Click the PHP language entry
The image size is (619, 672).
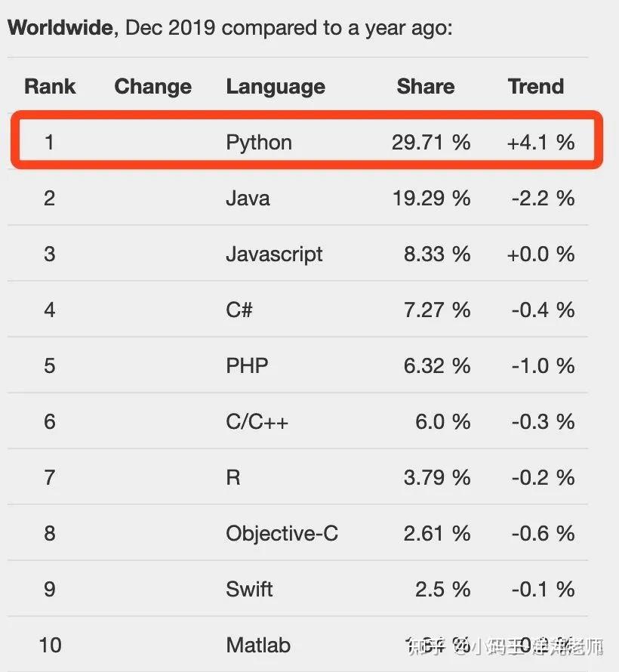pos(247,365)
